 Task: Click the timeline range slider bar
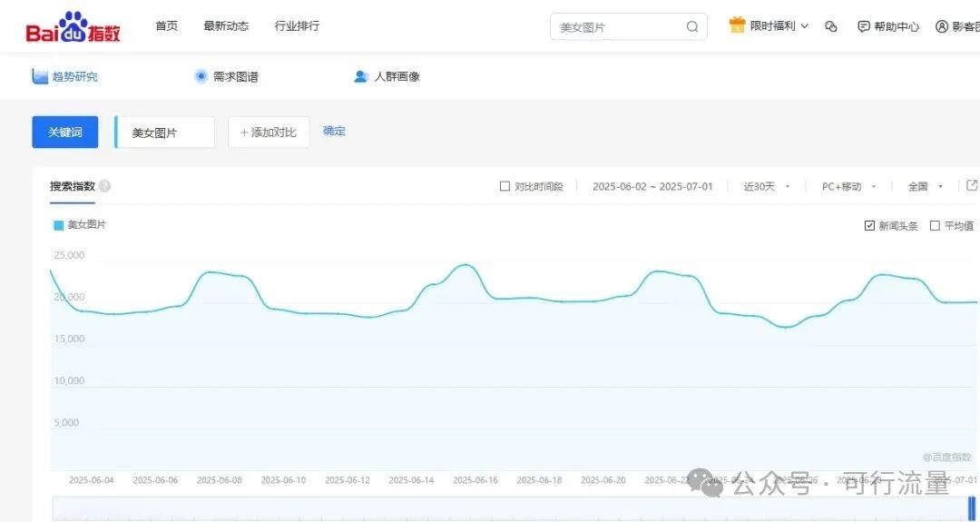(511, 507)
